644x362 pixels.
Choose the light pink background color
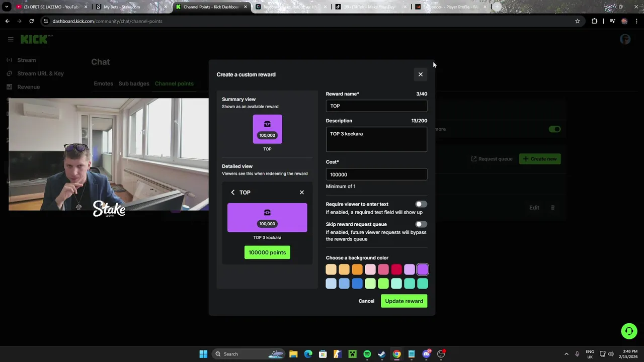coord(370,270)
